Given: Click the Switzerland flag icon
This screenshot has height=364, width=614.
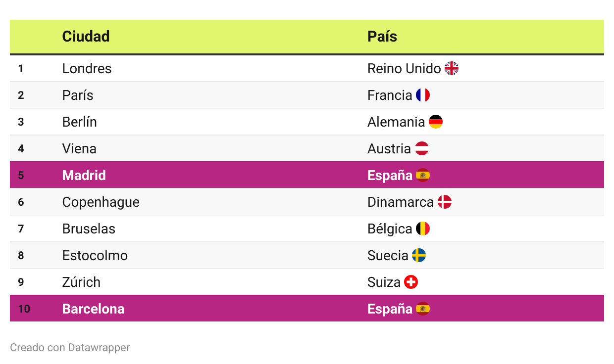Looking at the screenshot, I should (x=411, y=282).
